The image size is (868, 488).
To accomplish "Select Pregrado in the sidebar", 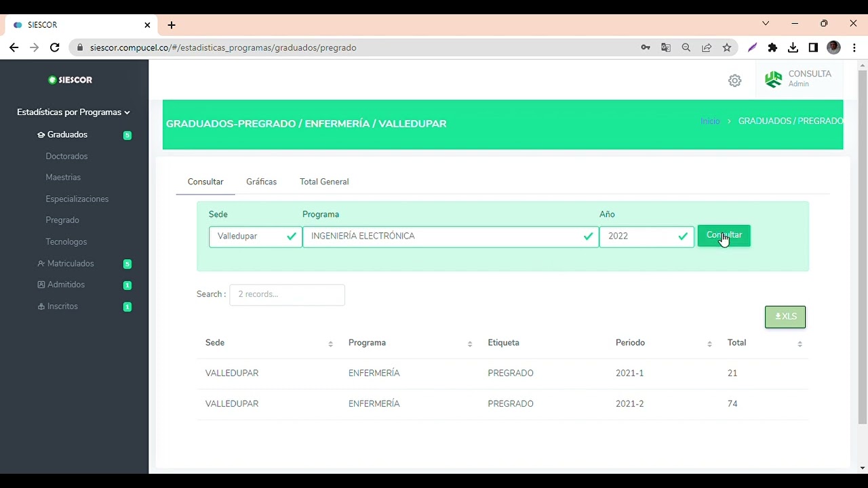I will (62, 220).
